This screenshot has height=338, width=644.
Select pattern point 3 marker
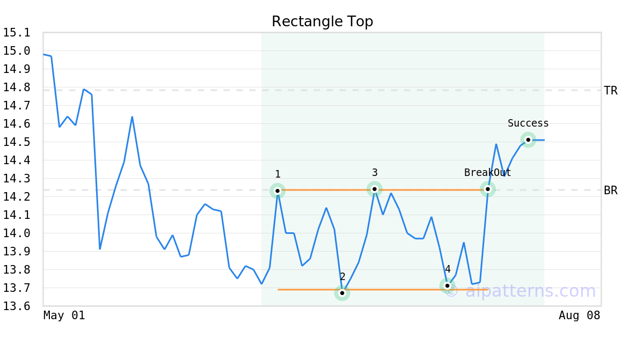pos(375,189)
